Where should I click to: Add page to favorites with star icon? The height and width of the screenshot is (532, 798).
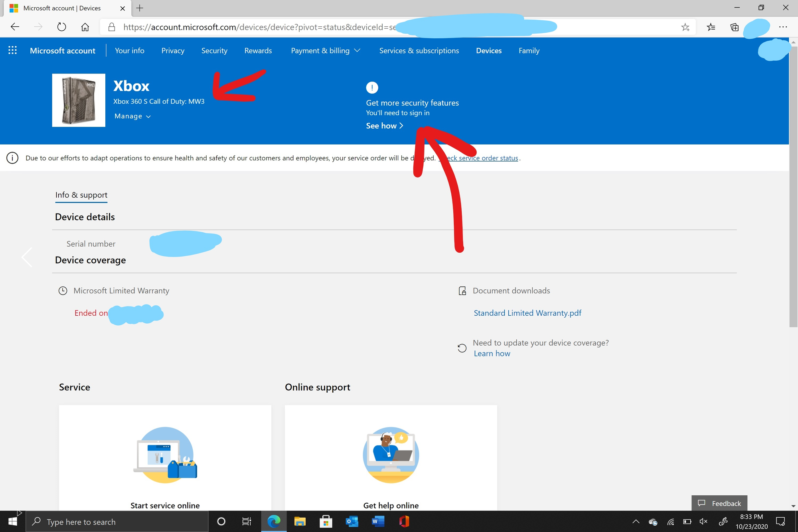[685, 27]
